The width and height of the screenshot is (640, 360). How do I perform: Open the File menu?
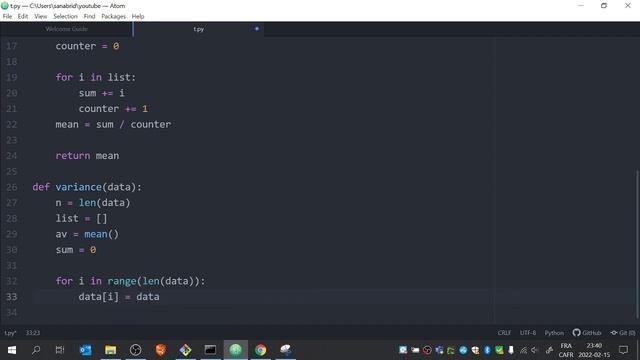[x=7, y=16]
